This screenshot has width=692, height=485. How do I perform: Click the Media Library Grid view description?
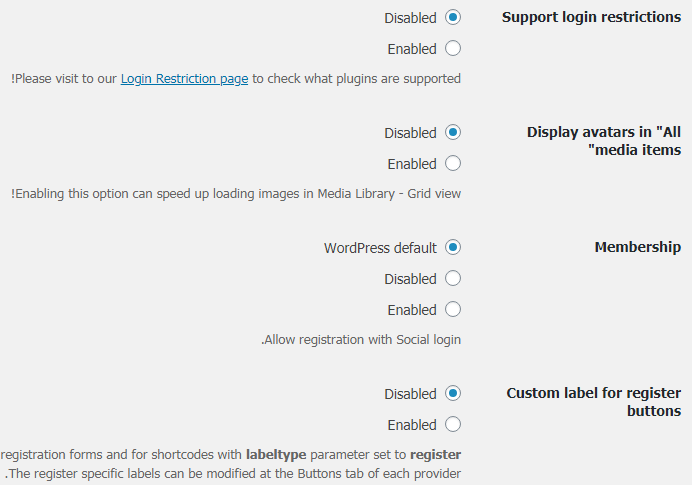236,194
